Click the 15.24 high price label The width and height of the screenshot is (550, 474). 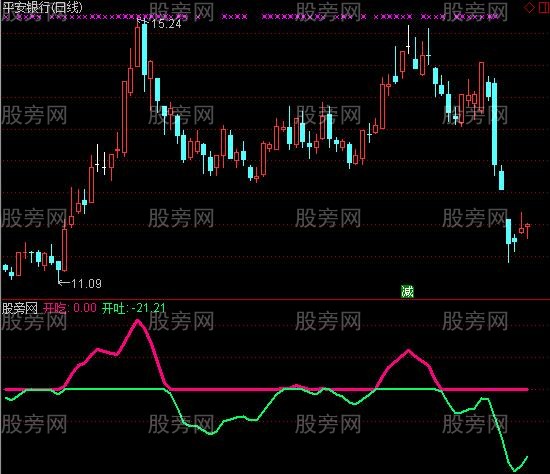pyautogui.click(x=166, y=24)
